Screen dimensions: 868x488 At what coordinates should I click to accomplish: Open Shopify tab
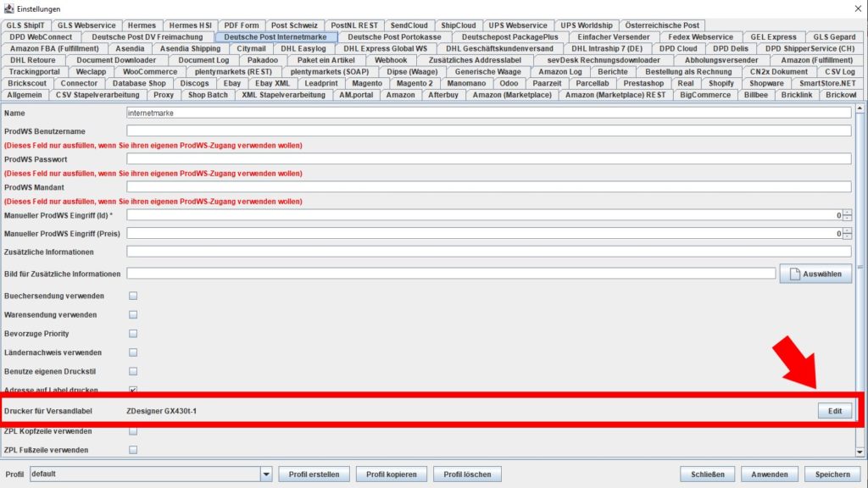coord(721,84)
